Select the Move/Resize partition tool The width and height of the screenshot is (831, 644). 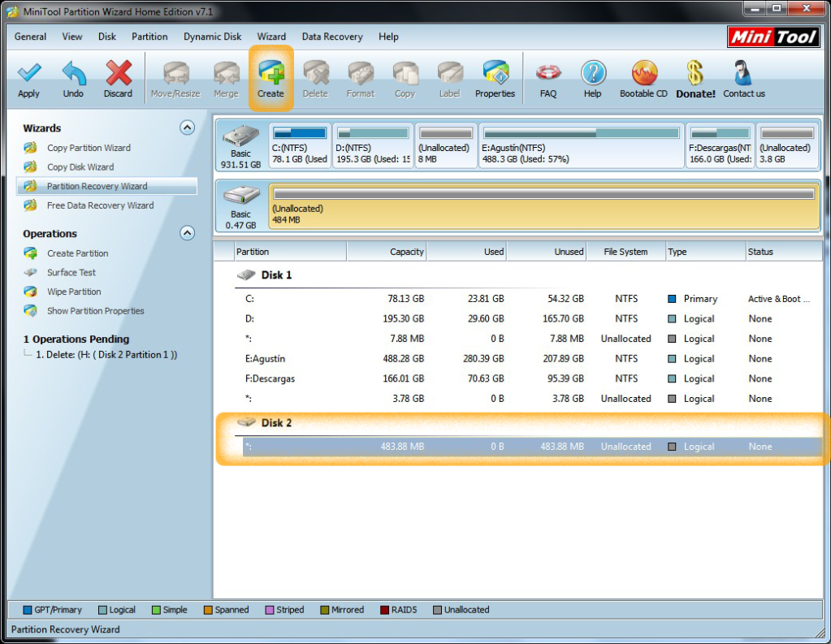click(175, 80)
